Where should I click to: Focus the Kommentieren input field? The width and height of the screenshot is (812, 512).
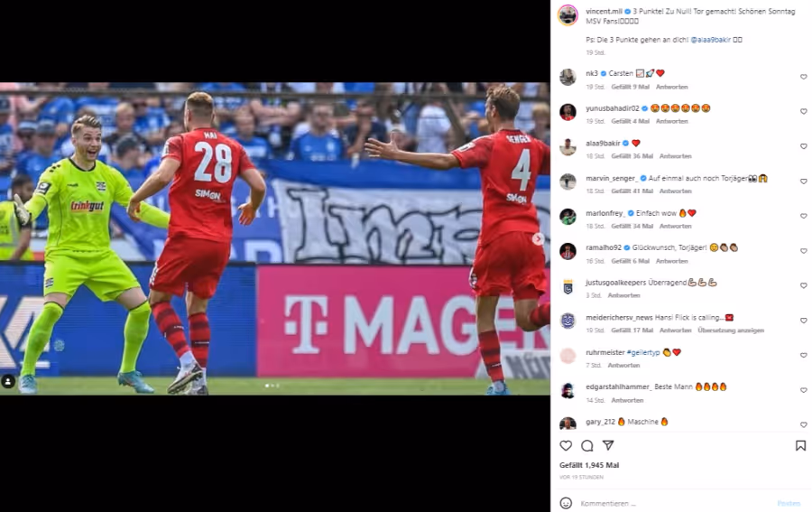[x=673, y=503]
